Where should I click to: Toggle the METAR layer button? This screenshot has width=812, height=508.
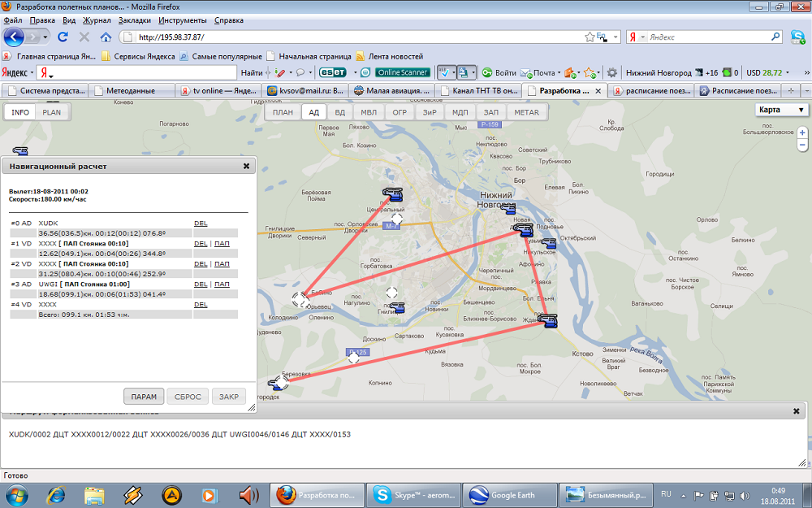pos(526,112)
